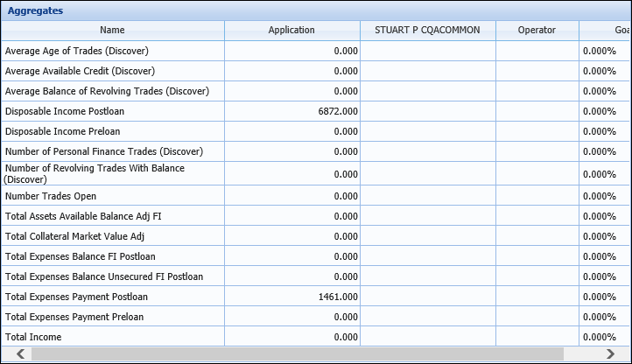The image size is (632, 364).
Task: Select Total Assets Available Balance Adj FI
Action: coord(83,216)
